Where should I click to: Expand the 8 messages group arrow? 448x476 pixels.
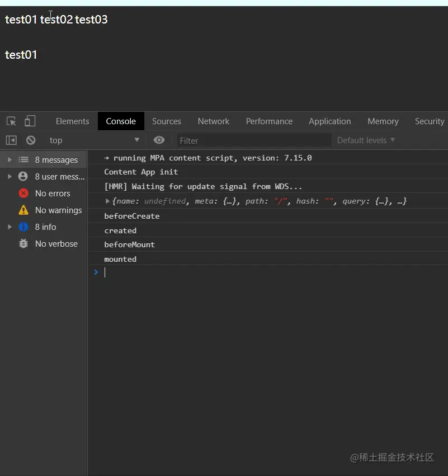pyautogui.click(x=10, y=159)
